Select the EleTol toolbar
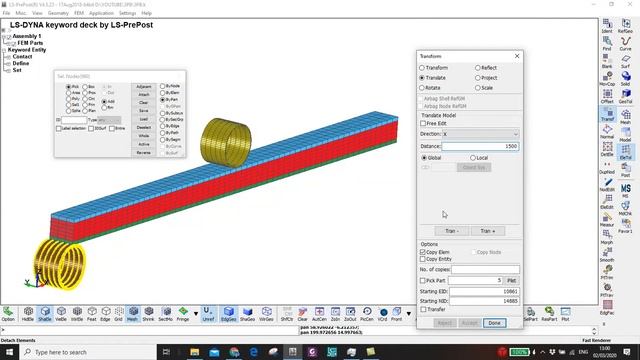 click(x=625, y=152)
